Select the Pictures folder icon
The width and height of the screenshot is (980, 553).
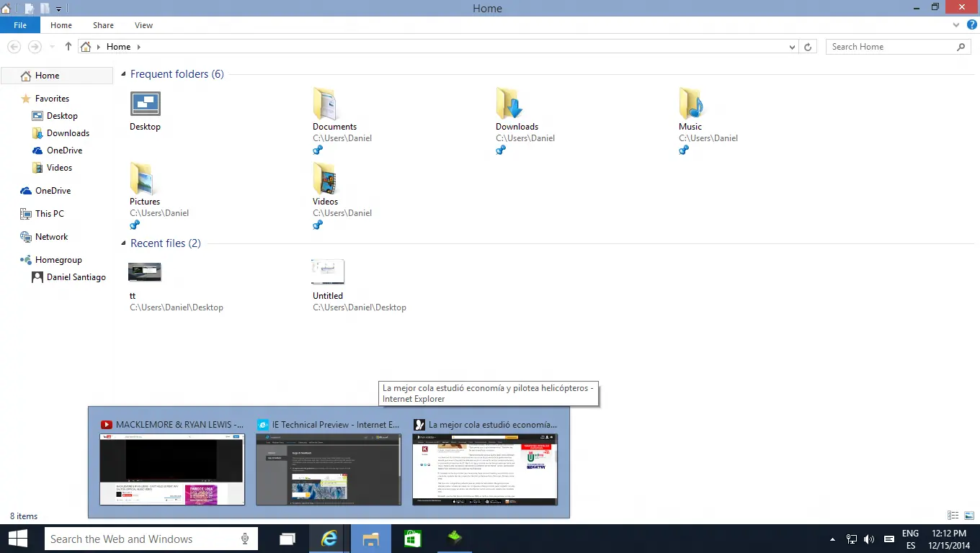142,179
